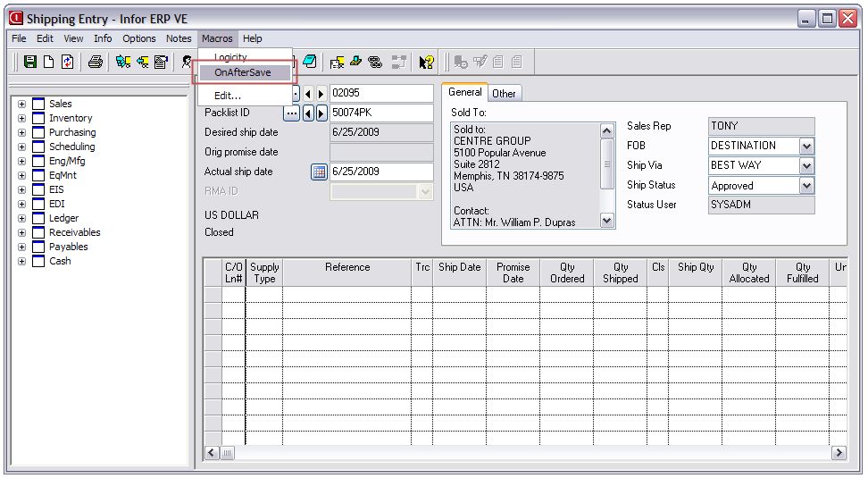Click the Reference column header

[347, 273]
